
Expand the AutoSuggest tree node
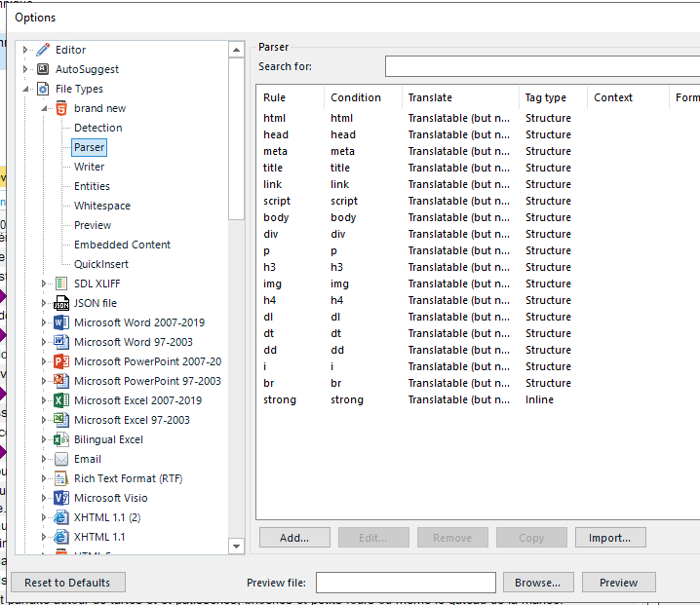click(x=25, y=69)
